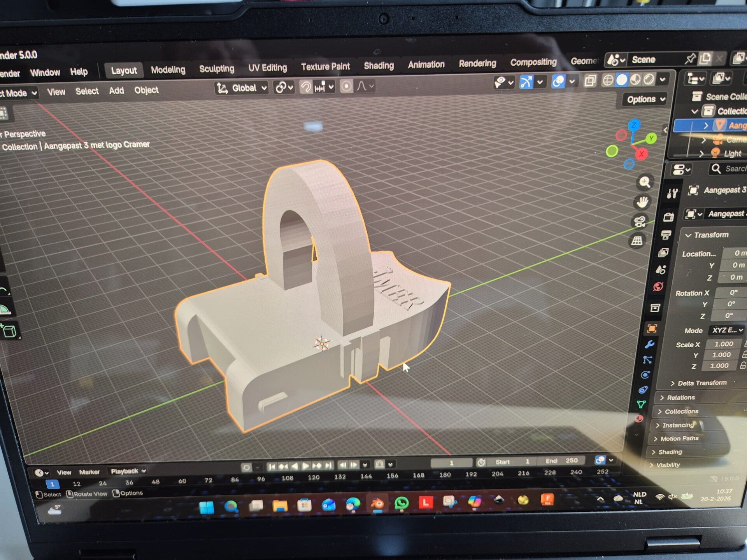Click the zoom magnifier viewport icon
This screenshot has height=560, width=747.
tap(645, 182)
